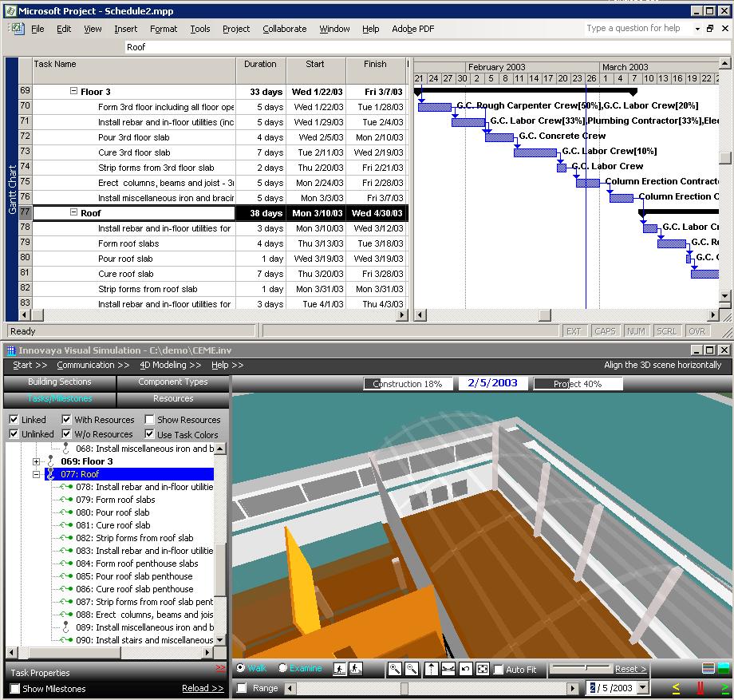Select Walk navigation mode
The width and height of the screenshot is (734, 700).
[x=241, y=668]
